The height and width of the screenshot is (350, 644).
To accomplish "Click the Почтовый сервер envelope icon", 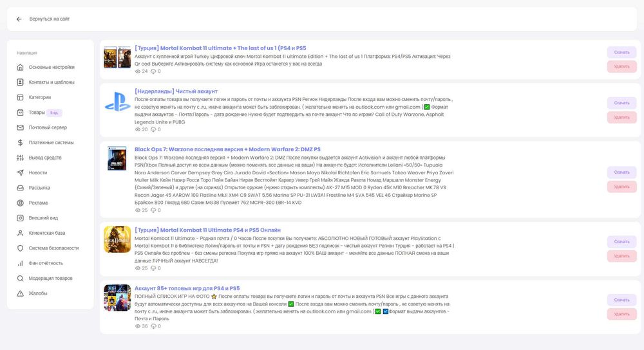I will 20,127.
